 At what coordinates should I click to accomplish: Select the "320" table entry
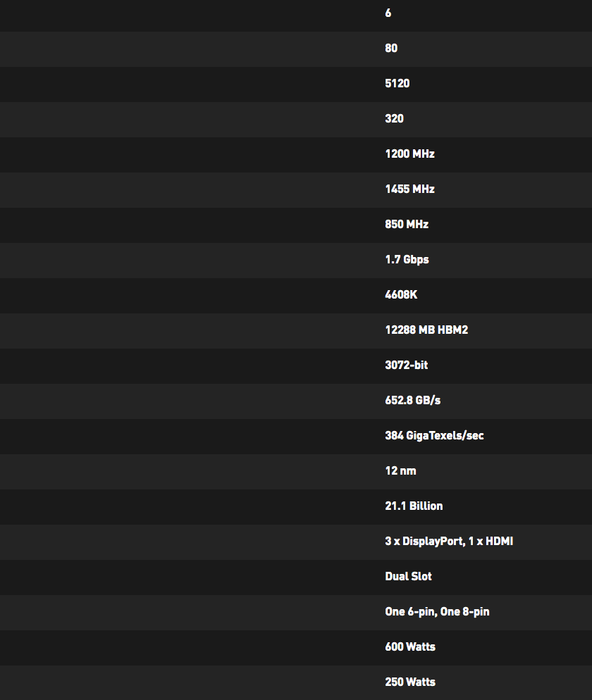[x=395, y=119]
